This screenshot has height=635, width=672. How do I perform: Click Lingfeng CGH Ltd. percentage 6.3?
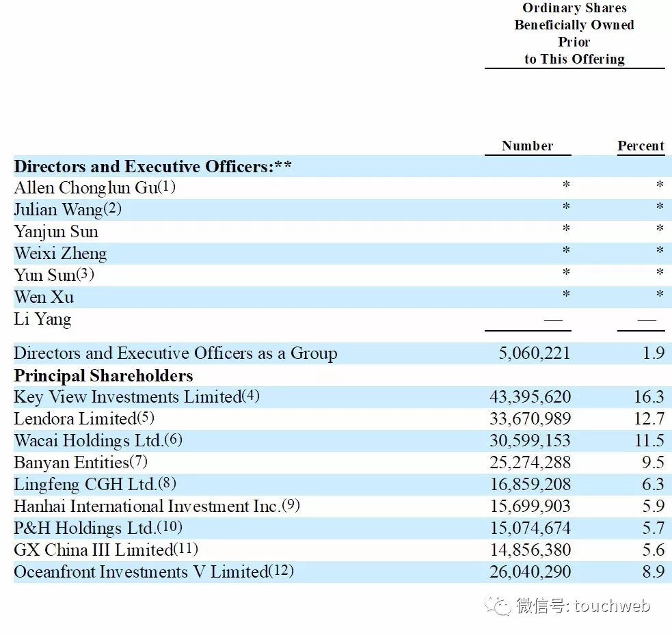point(653,485)
